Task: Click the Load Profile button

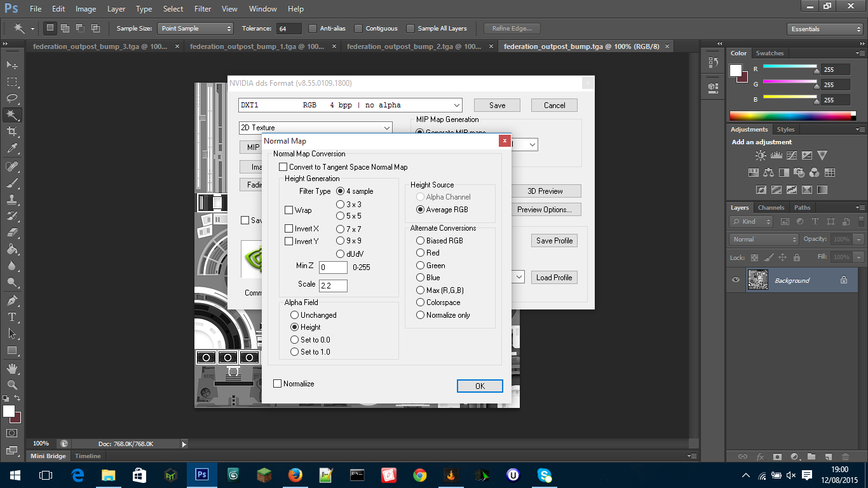Action: point(554,278)
